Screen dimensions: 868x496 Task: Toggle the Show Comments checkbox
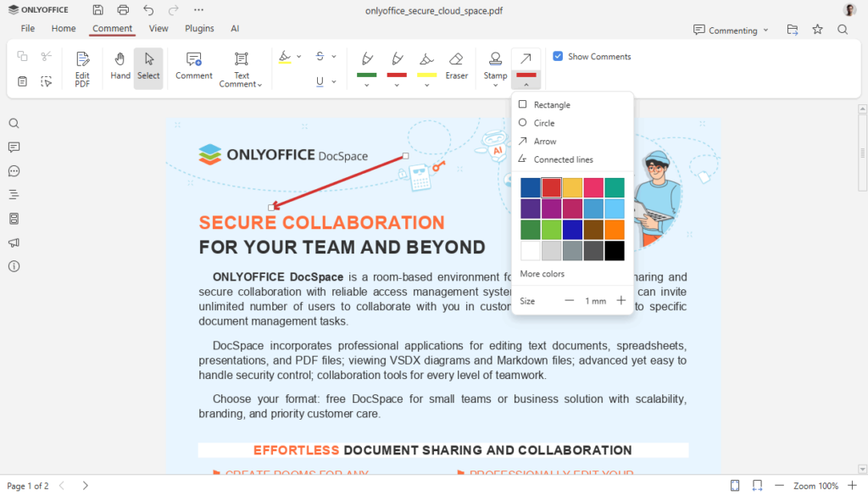[558, 56]
